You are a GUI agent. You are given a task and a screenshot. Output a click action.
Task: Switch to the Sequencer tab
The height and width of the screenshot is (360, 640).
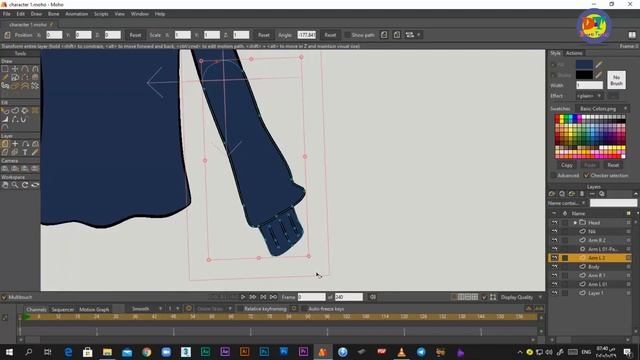point(62,309)
